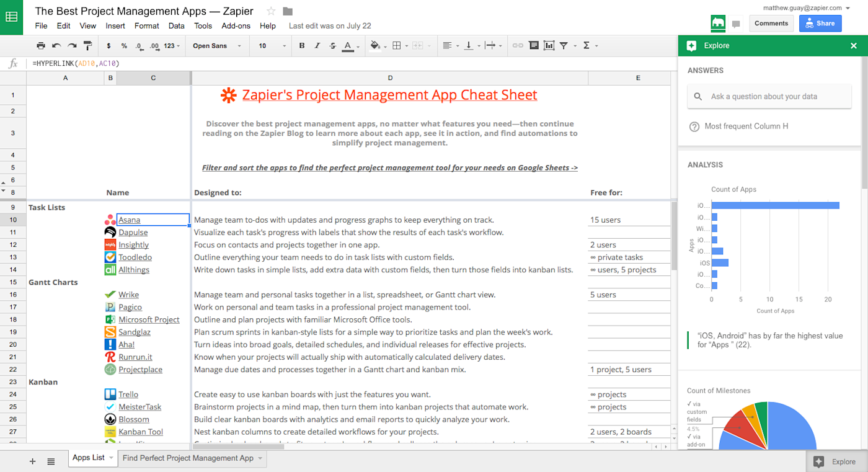Close the Explore side panel
Image resolution: width=868 pixels, height=472 pixels.
854,46
